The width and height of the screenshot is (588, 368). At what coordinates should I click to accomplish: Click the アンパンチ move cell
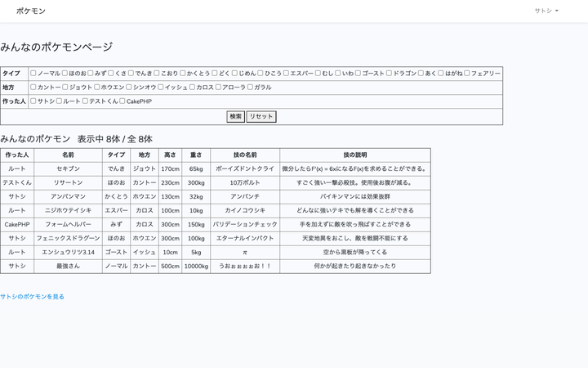point(245,196)
